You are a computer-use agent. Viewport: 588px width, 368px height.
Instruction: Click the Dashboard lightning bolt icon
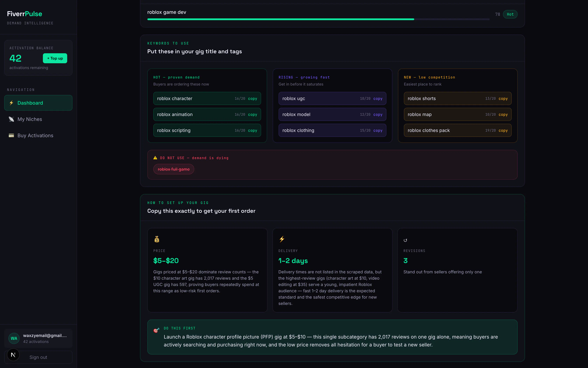(x=11, y=103)
